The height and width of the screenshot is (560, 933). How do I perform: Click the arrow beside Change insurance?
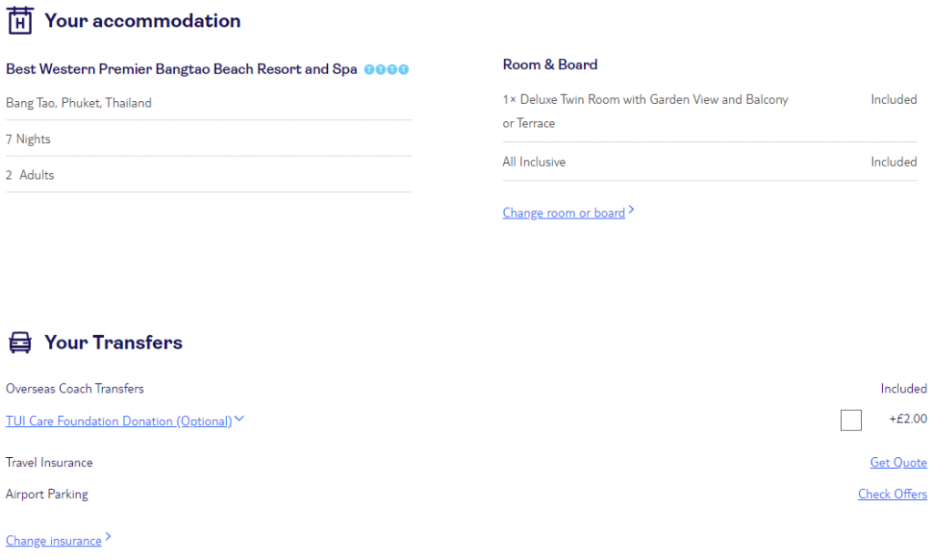(x=108, y=537)
